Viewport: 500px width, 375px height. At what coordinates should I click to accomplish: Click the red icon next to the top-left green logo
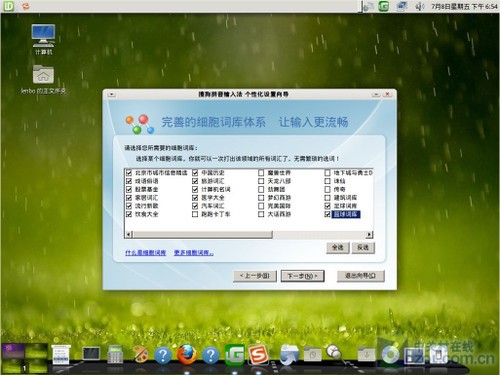[x=25, y=6]
